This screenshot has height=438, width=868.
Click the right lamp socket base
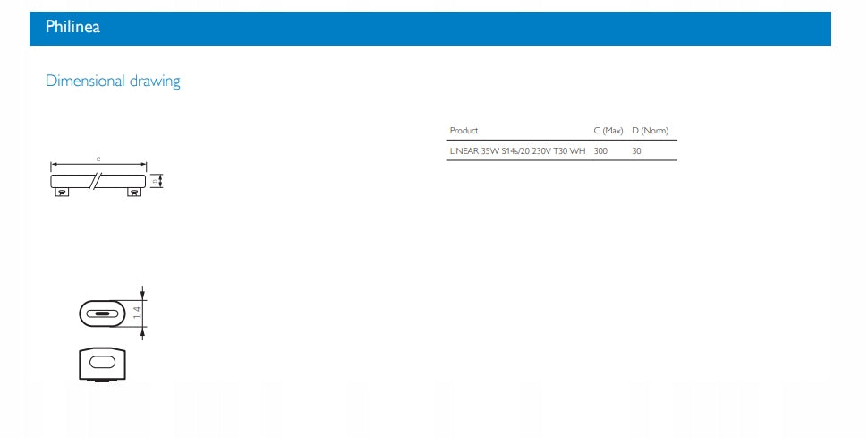(134, 192)
